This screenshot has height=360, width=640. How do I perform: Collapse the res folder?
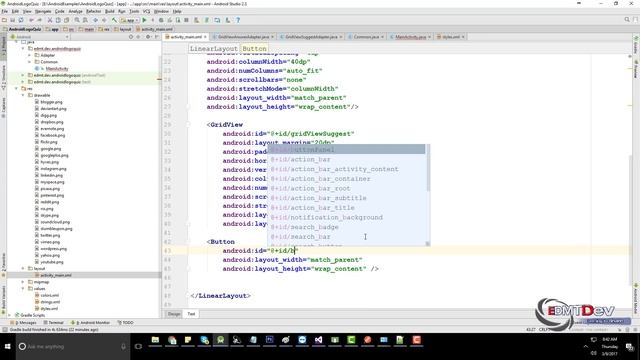tap(16, 88)
